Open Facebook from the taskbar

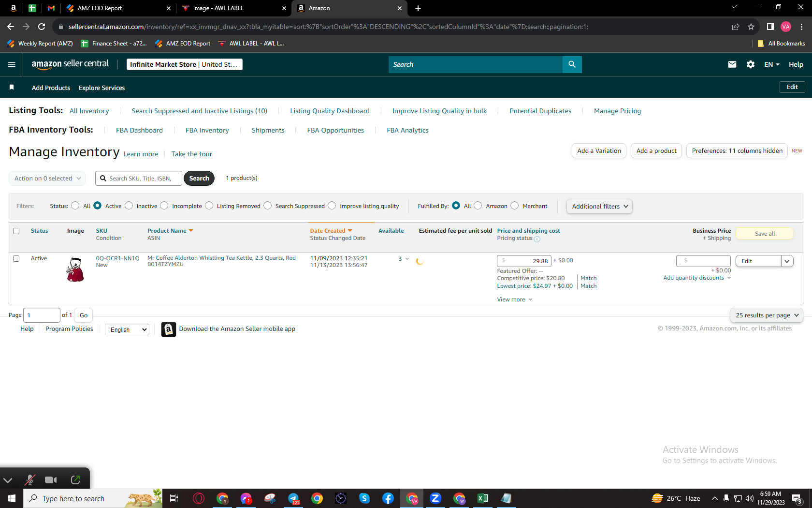388,498
